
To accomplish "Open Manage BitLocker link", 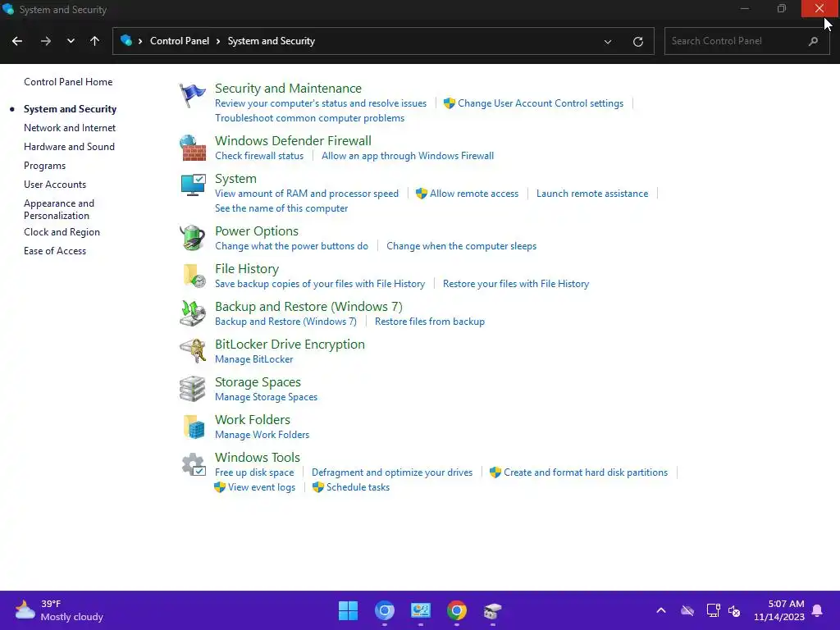I will [254, 359].
